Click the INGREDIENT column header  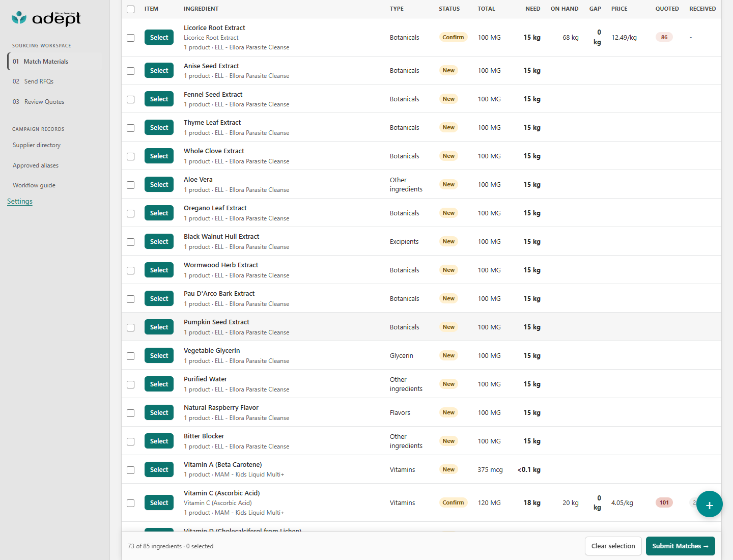click(x=201, y=9)
